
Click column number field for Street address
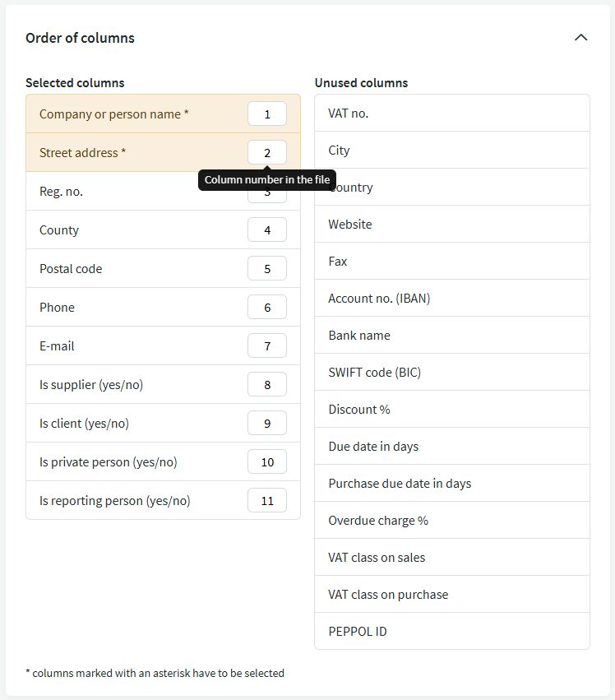pos(267,153)
